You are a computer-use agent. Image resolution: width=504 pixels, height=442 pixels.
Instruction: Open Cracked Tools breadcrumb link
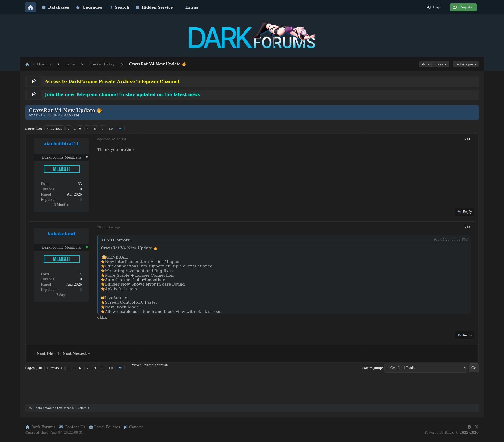pyautogui.click(x=101, y=64)
